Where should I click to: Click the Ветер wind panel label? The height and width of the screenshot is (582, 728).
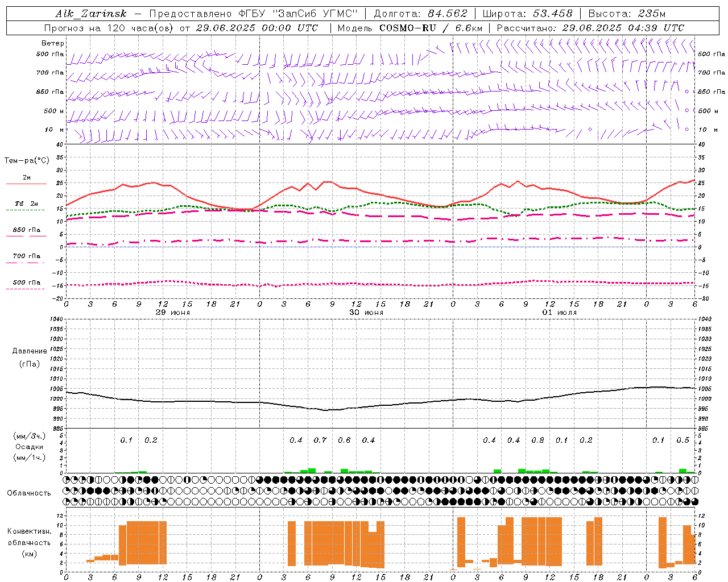pos(53,43)
